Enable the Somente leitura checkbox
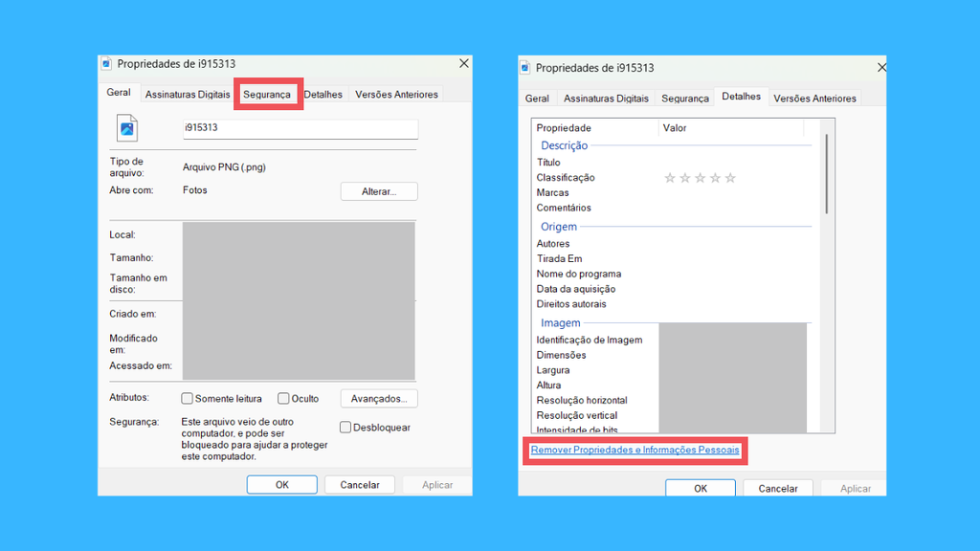Image resolution: width=980 pixels, height=551 pixels. click(x=188, y=399)
